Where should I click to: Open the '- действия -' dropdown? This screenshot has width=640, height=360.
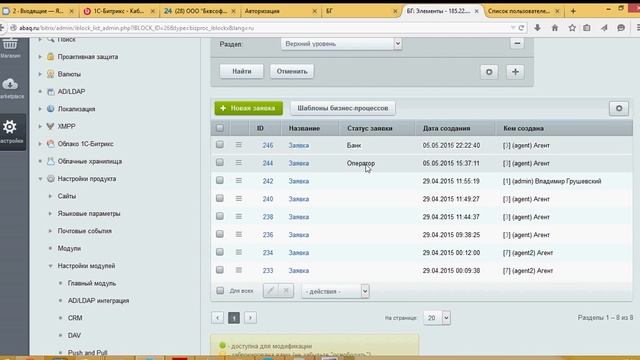[x=335, y=291]
